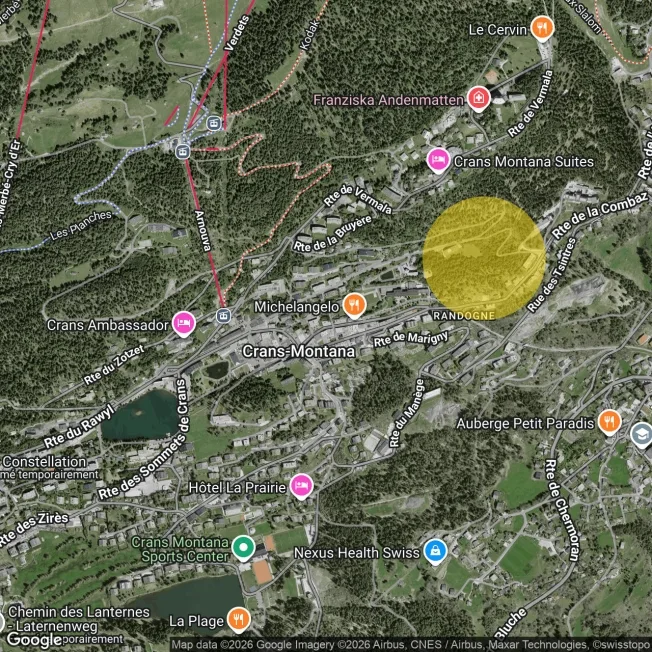This screenshot has height=652, width=652.
Task: Click the Crans Montana Suites label
Action: pos(524,161)
